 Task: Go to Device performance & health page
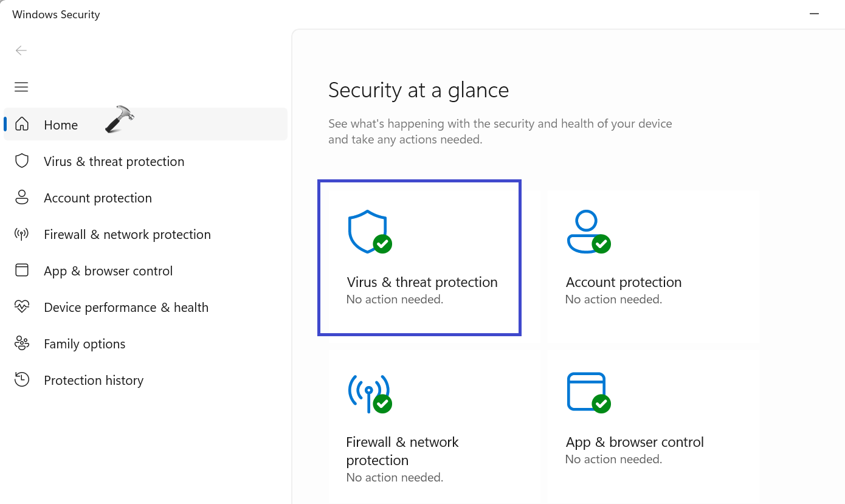pyautogui.click(x=126, y=308)
